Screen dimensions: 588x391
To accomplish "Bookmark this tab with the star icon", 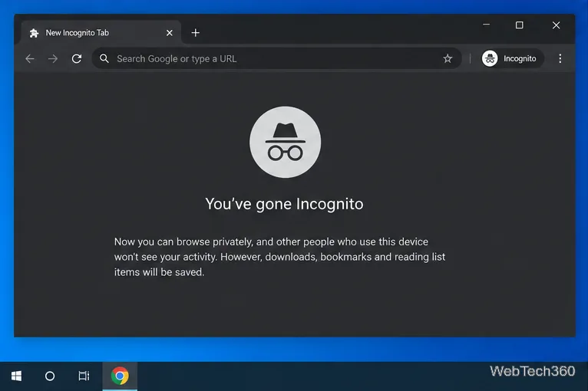I will click(448, 58).
